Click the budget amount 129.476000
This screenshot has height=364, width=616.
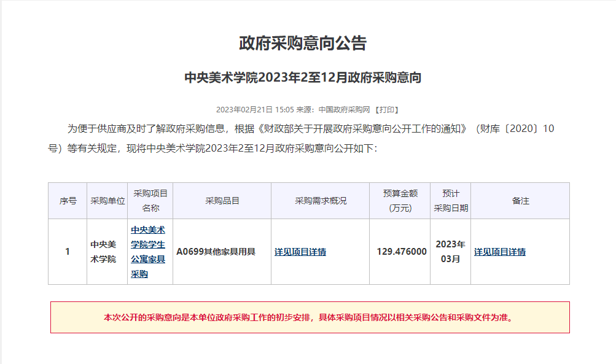coord(402,252)
